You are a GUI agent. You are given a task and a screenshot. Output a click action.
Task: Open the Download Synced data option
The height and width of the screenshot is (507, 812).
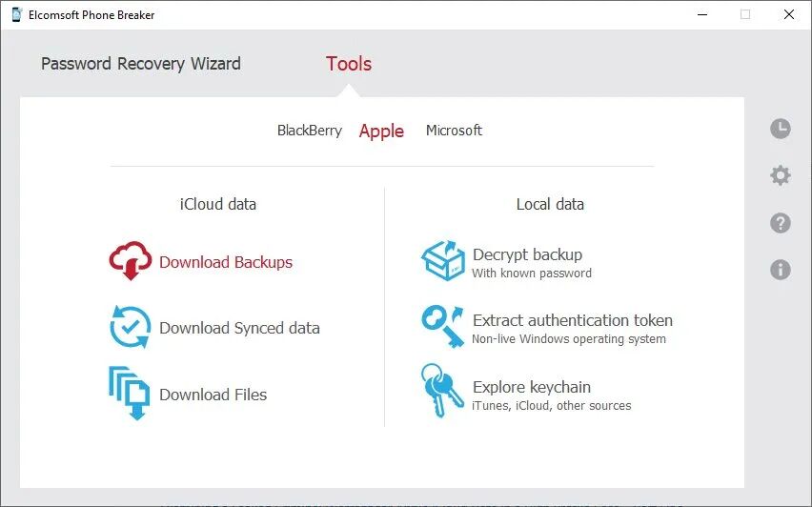click(239, 328)
